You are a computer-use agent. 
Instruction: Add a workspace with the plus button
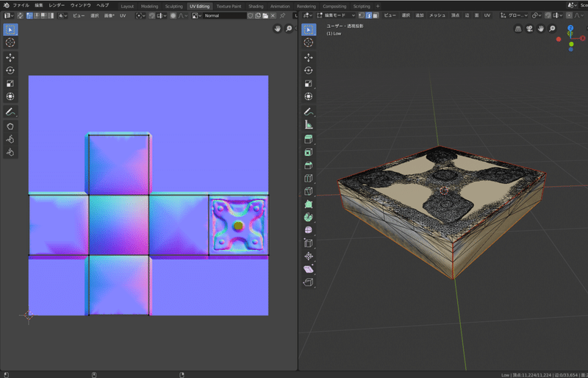[x=378, y=7]
